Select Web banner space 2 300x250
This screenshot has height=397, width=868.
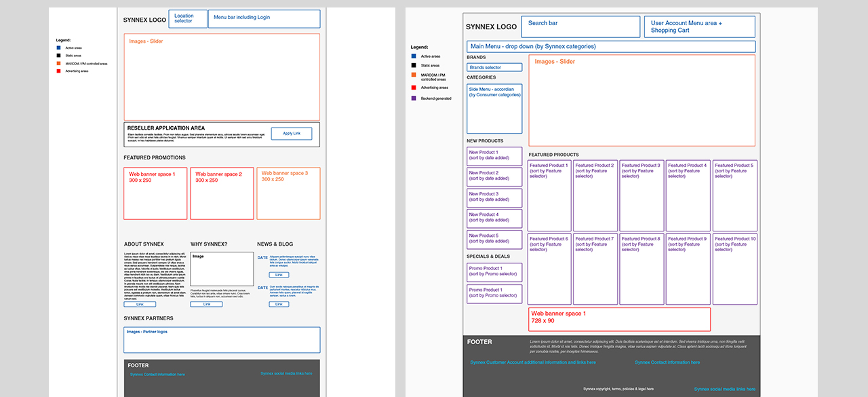[x=221, y=193]
